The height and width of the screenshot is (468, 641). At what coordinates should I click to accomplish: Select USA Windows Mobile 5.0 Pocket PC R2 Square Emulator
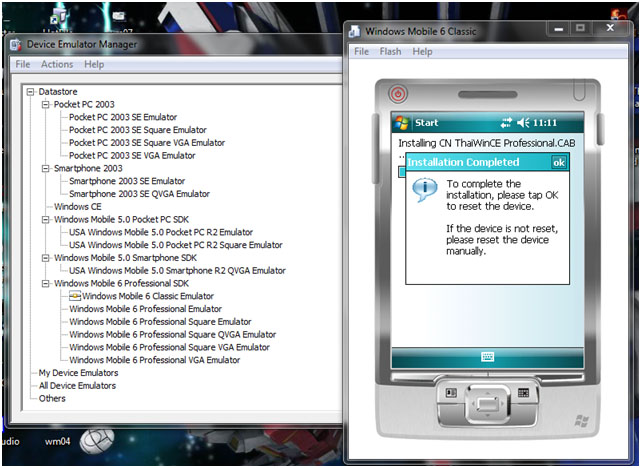click(x=176, y=245)
